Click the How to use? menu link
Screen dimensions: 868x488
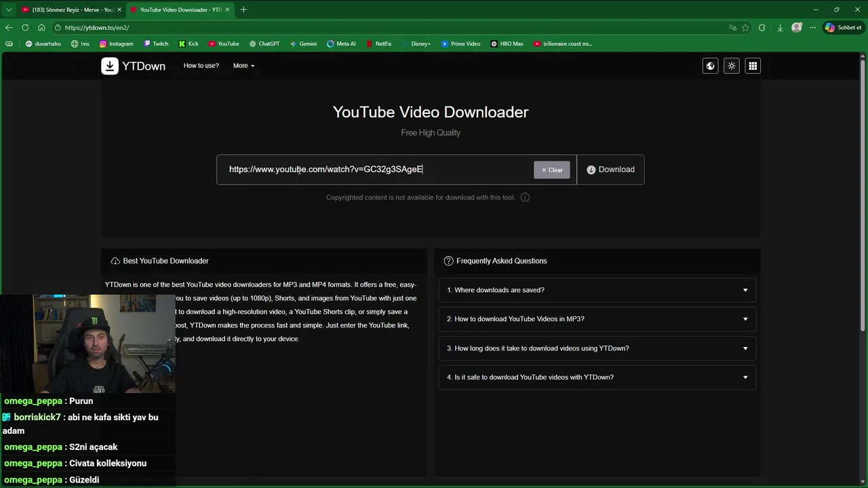point(201,66)
